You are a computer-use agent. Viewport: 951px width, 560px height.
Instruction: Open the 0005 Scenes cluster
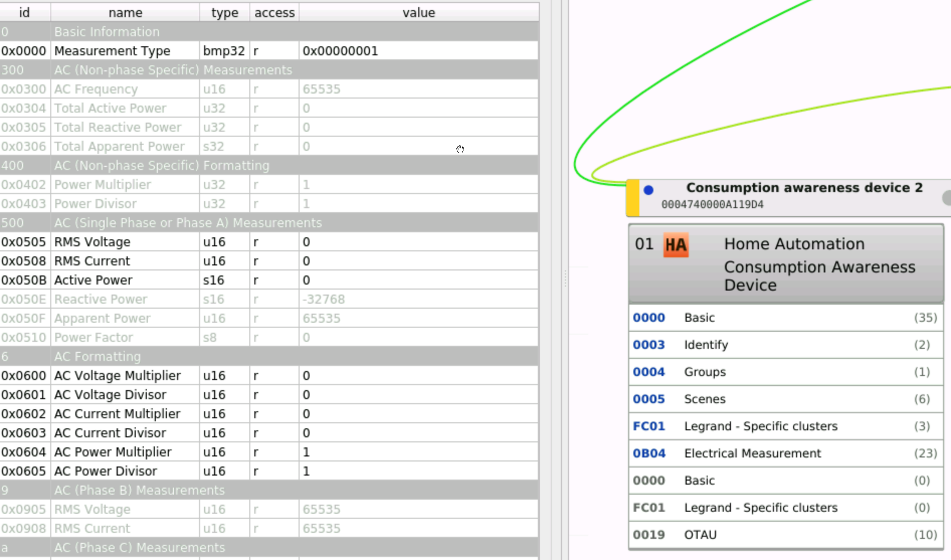786,399
